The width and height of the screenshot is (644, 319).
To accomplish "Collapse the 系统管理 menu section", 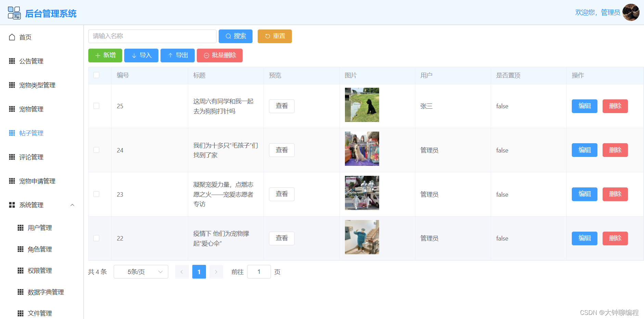I will click(72, 205).
